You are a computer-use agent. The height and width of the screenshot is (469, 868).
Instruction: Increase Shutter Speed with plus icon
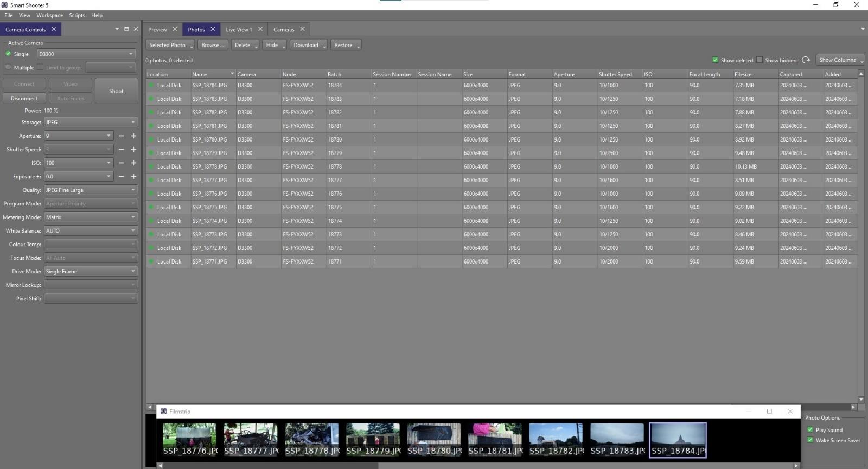[x=133, y=150]
